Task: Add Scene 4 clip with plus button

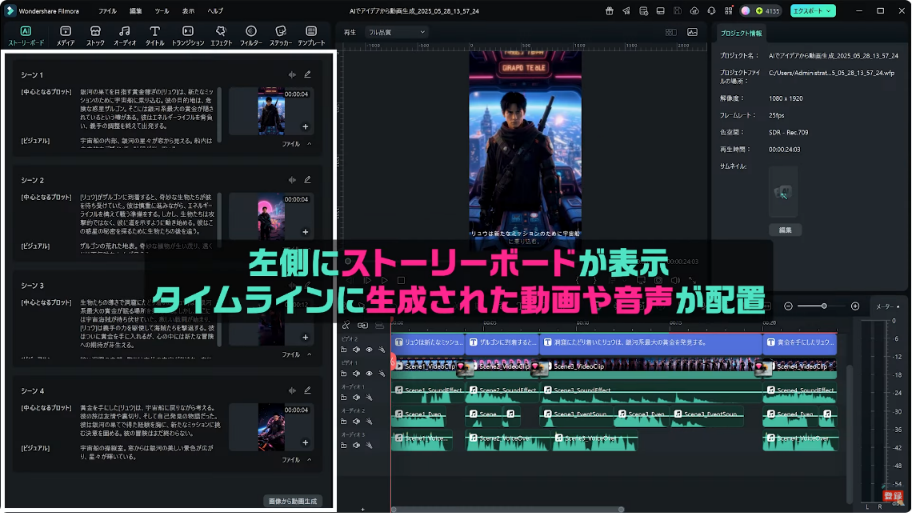Action: 305,442
